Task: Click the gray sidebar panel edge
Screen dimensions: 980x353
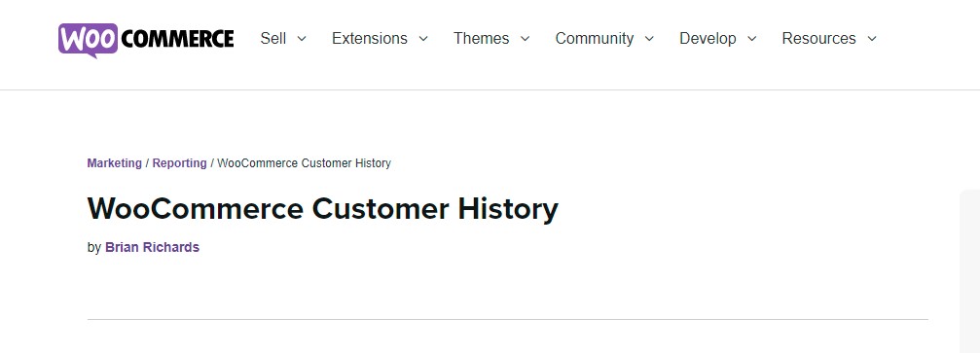Action: click(x=970, y=271)
